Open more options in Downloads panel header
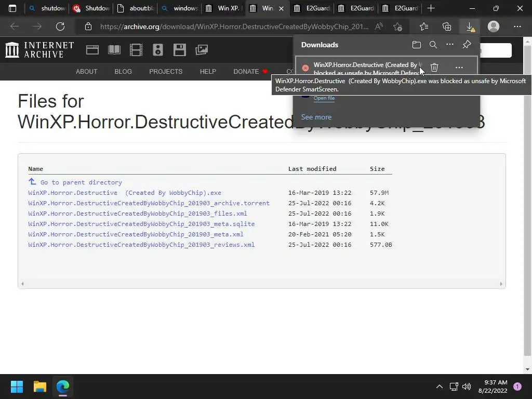Screen dimensions: 532x399 click(x=449, y=45)
